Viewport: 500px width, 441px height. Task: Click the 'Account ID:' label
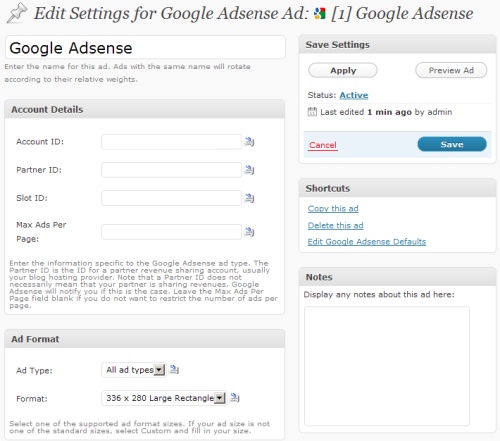tap(40, 142)
